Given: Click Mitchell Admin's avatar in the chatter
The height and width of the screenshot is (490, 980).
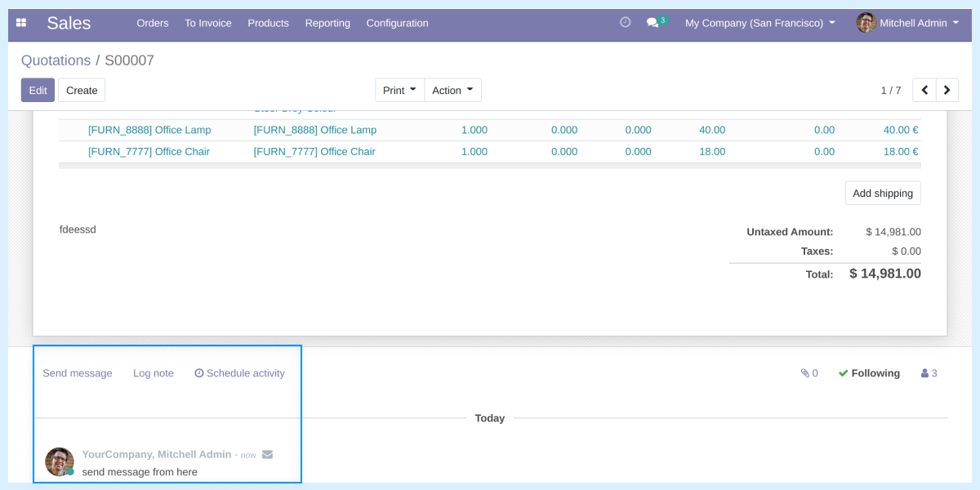Looking at the screenshot, I should [x=59, y=461].
